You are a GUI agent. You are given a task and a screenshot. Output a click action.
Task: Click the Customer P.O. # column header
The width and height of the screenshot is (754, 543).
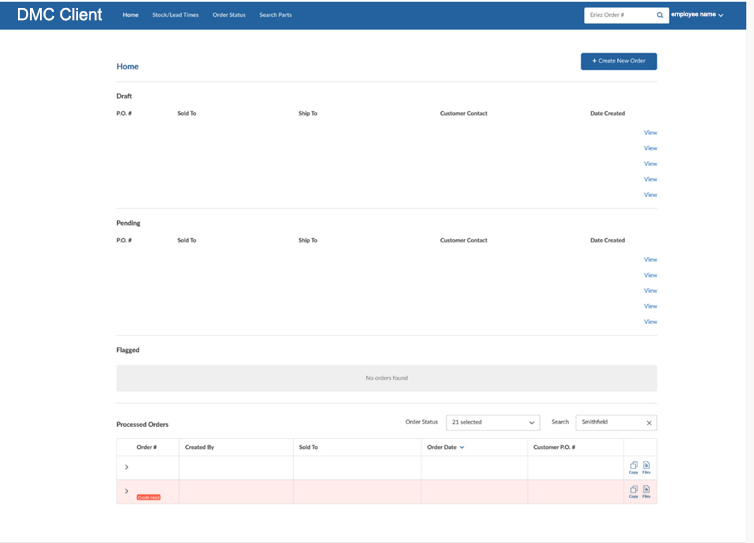click(x=554, y=447)
